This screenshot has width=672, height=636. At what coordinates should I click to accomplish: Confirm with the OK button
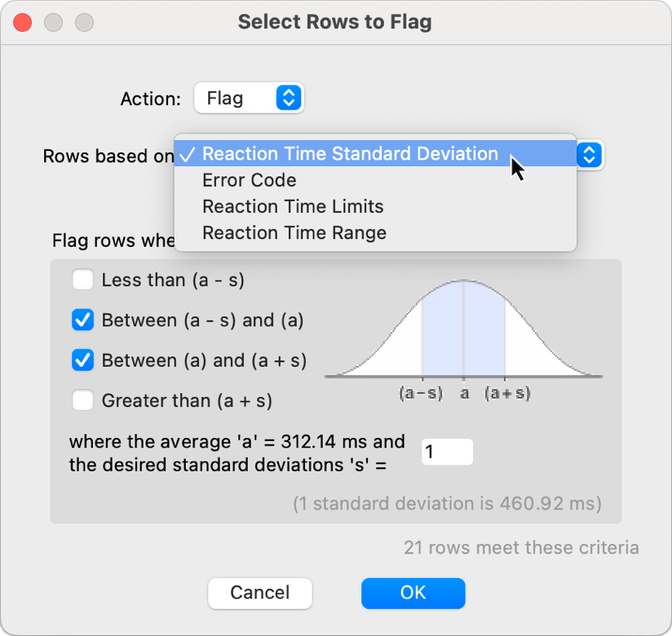[x=413, y=593]
